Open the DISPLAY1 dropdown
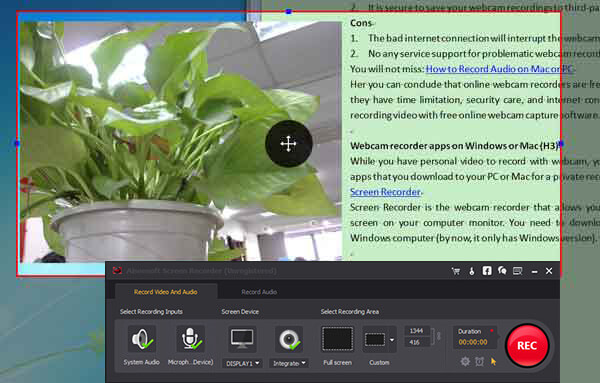 point(242,363)
